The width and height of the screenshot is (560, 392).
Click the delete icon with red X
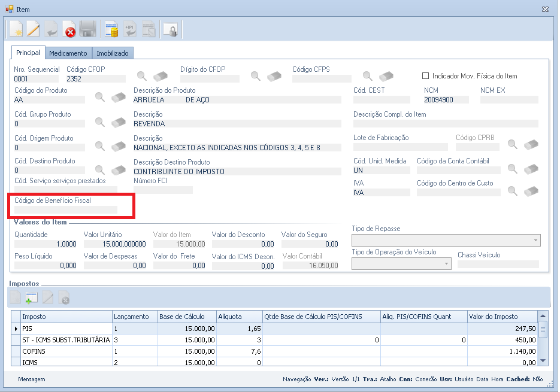pos(69,29)
